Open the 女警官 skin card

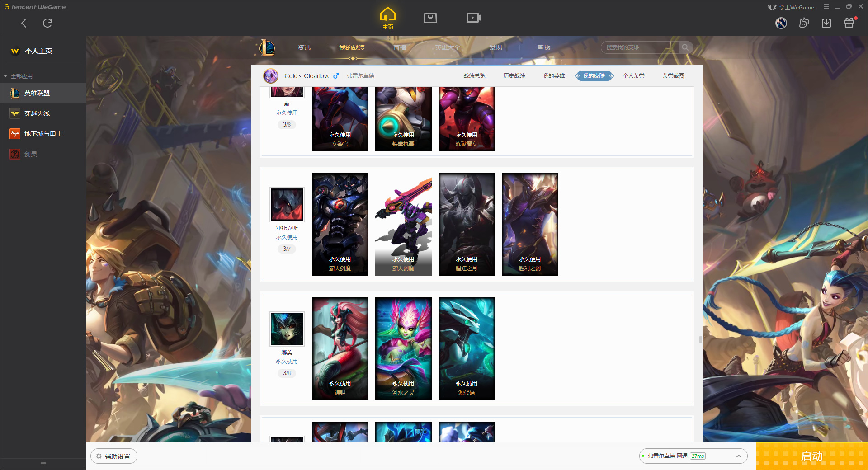pyautogui.click(x=340, y=119)
